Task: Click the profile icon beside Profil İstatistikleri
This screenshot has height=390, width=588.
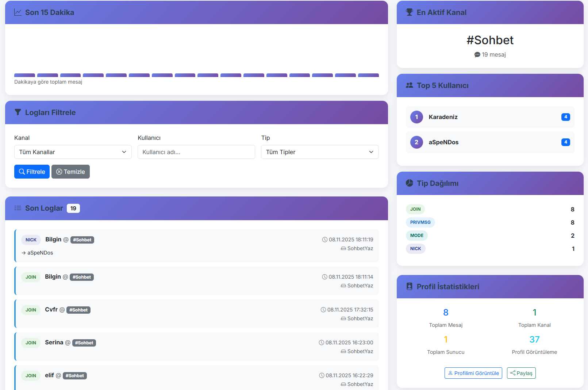Action: [x=409, y=287]
